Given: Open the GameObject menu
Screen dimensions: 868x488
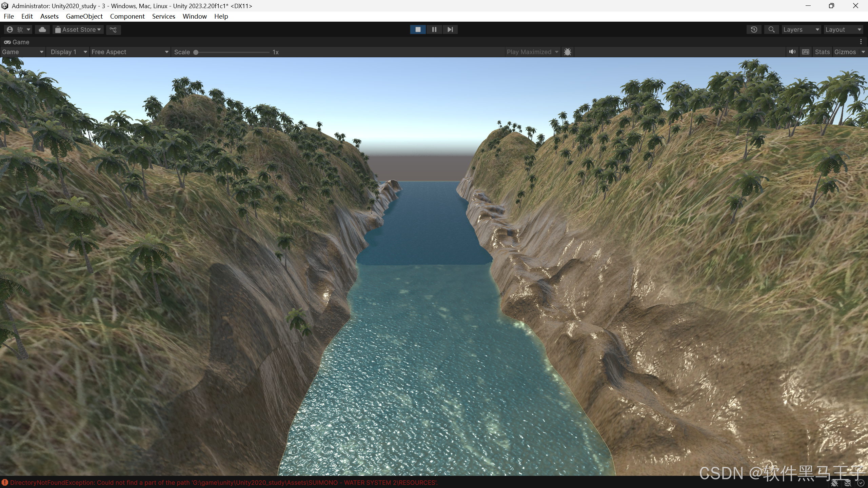Looking at the screenshot, I should pos(84,16).
